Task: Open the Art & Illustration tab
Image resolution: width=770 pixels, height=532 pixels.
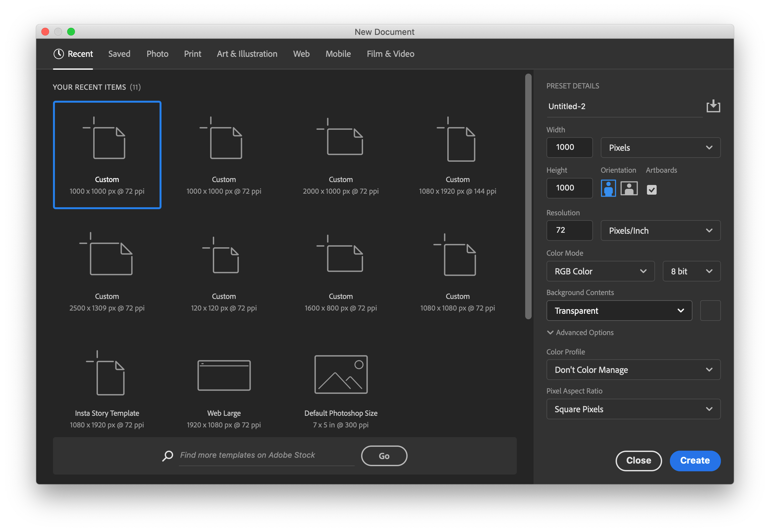Action: [247, 54]
